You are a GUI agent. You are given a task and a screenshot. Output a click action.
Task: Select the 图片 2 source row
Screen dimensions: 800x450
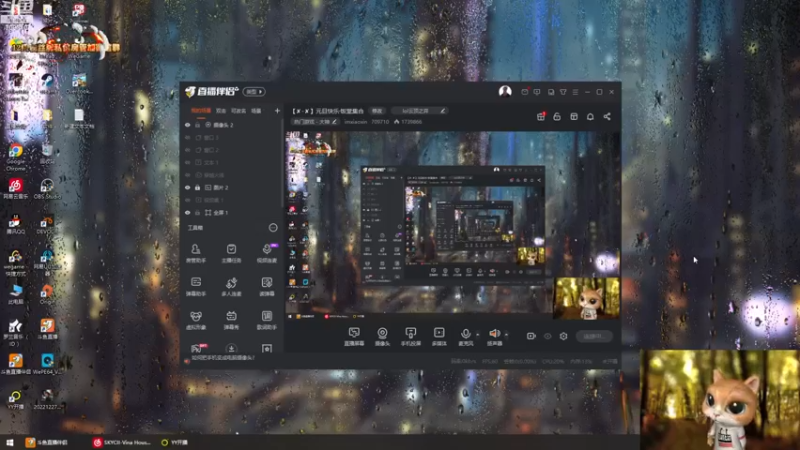pyautogui.click(x=232, y=188)
